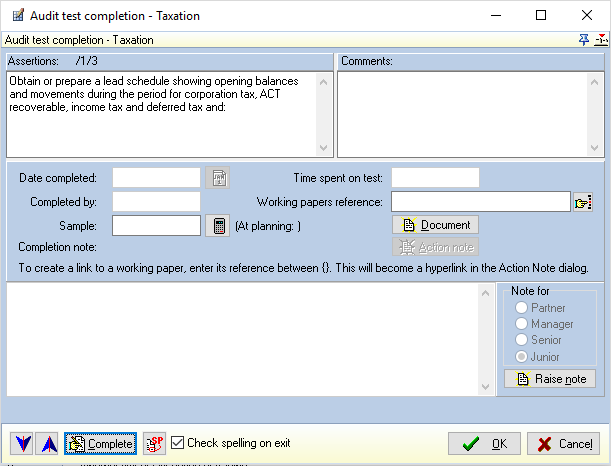Click the pin icon in the header bar
The height and width of the screenshot is (466, 611).
click(584, 40)
